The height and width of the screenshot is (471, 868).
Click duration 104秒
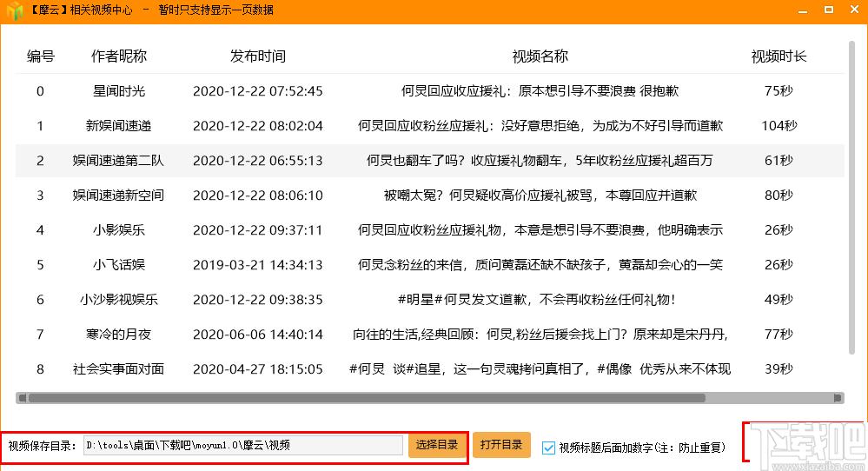tap(779, 126)
